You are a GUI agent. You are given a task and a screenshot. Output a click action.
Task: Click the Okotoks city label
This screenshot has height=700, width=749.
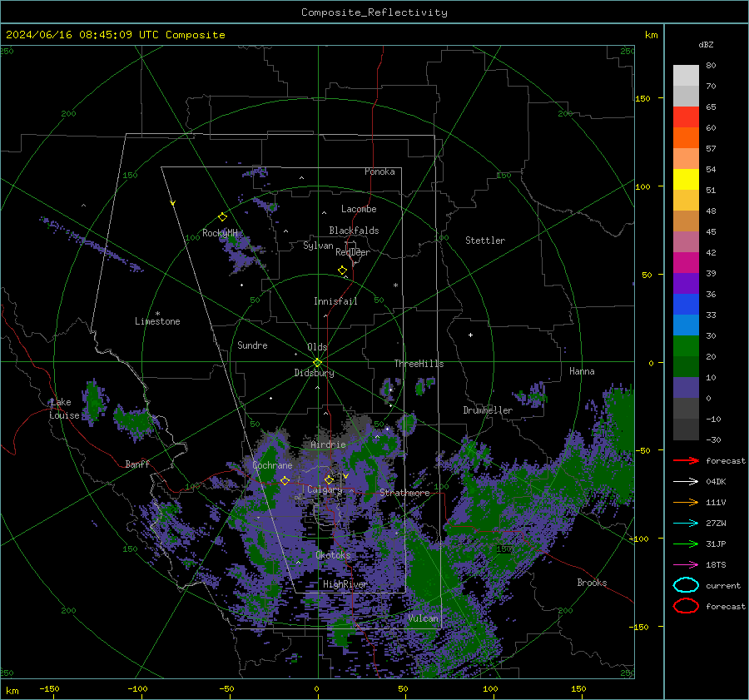(x=334, y=555)
